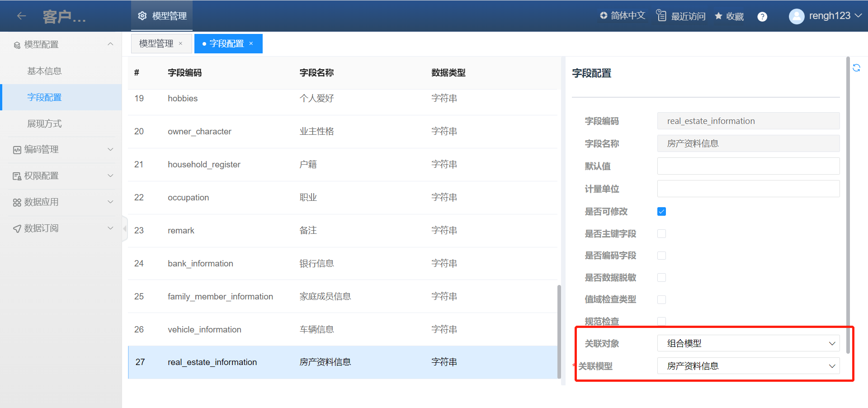Switch language via 简体中文 icon
This screenshot has height=408, width=868.
604,15
